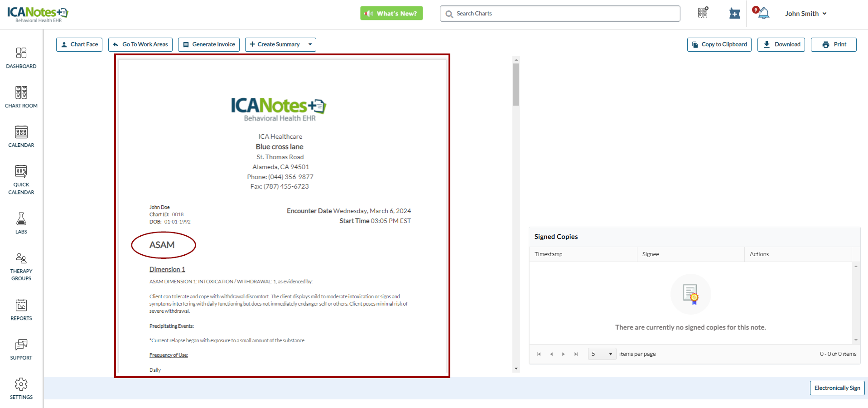
Task: Click the 0 - 0 of 0 items text
Action: click(838, 354)
